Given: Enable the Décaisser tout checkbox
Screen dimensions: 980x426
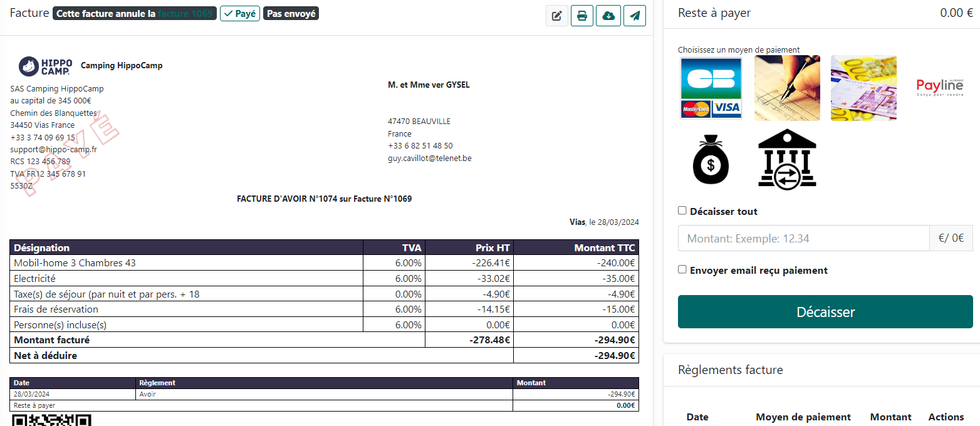Looking at the screenshot, I should (682, 211).
